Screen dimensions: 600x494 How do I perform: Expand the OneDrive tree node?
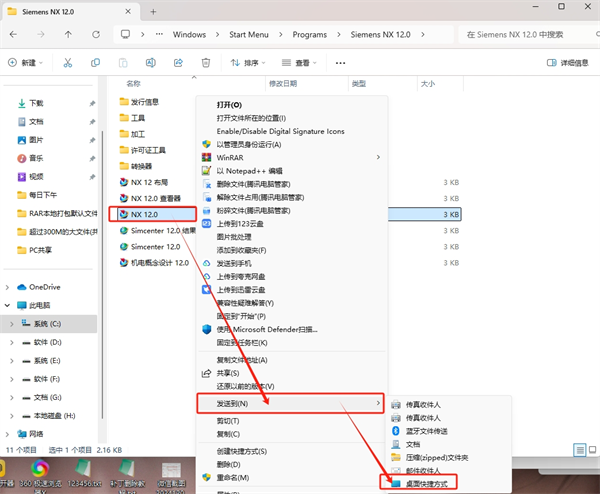9,287
